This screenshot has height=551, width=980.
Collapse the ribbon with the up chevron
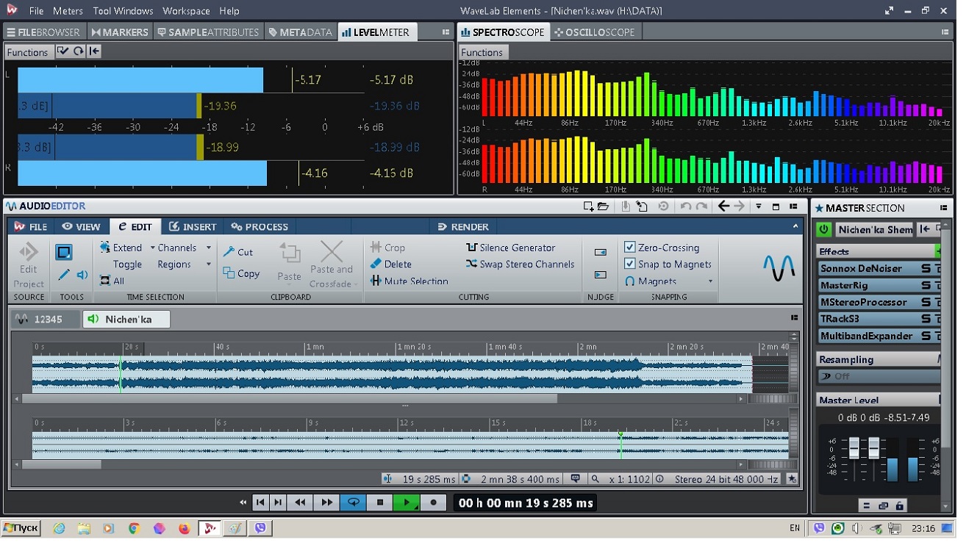tap(795, 226)
